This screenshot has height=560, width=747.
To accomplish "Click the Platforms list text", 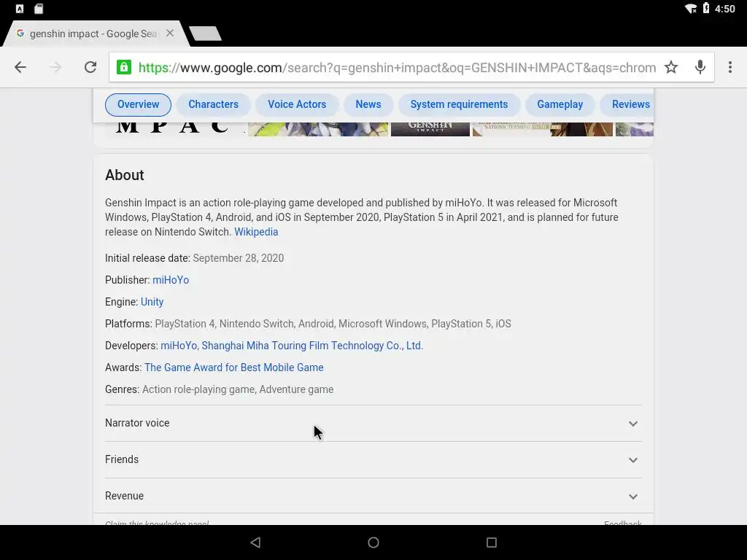I will [333, 324].
